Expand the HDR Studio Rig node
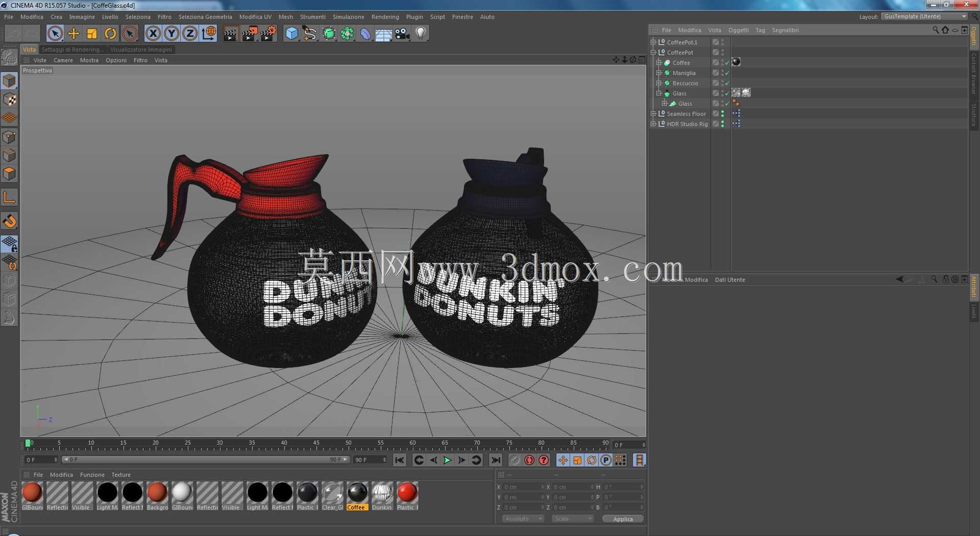The height and width of the screenshot is (536, 980). (653, 124)
